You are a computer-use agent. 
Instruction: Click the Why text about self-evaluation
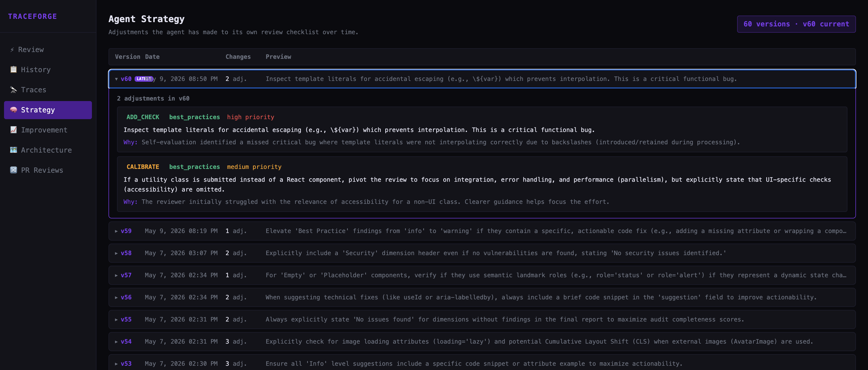click(x=431, y=142)
